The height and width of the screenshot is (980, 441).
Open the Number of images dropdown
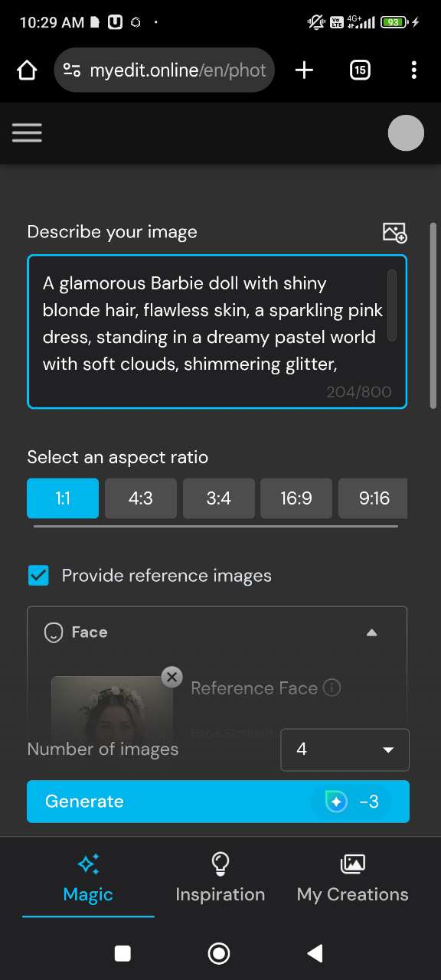pos(344,750)
